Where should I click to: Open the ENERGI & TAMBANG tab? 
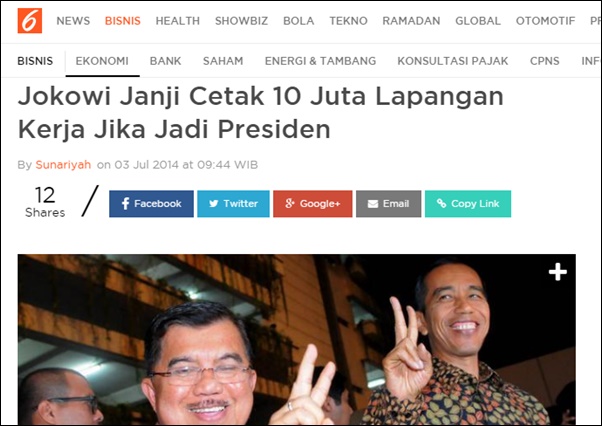pos(320,61)
